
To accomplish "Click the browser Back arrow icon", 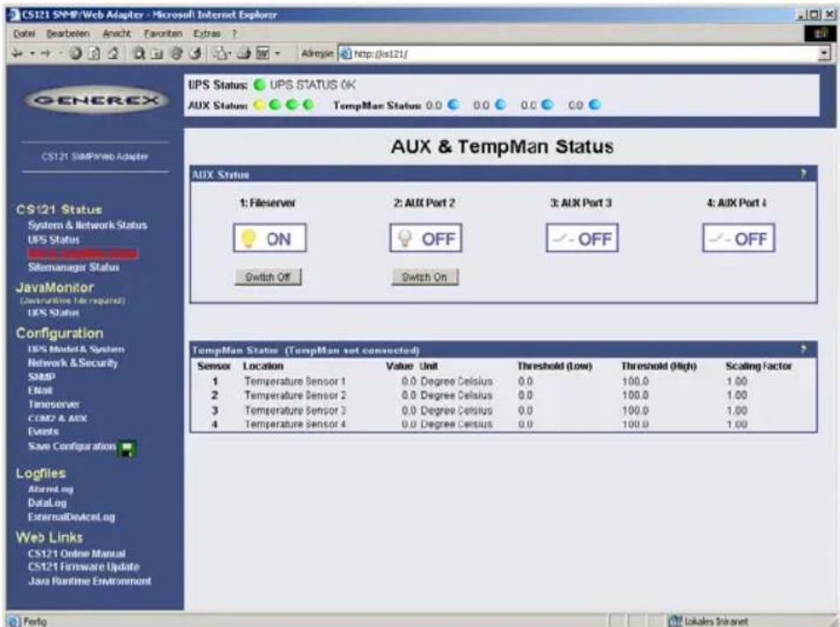I will point(18,54).
